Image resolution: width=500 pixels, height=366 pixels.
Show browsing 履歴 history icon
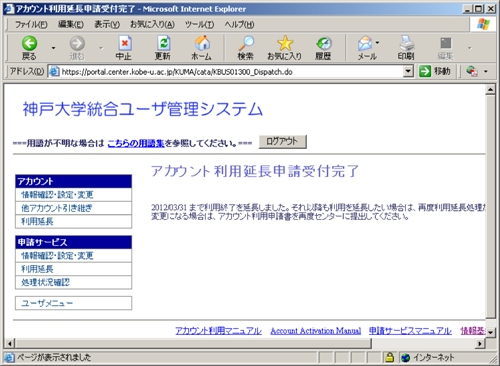pos(324,44)
